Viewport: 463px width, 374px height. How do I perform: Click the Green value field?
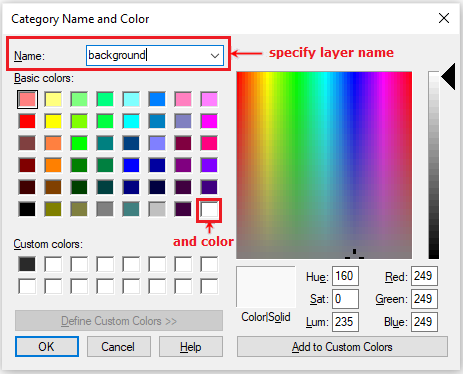[424, 299]
